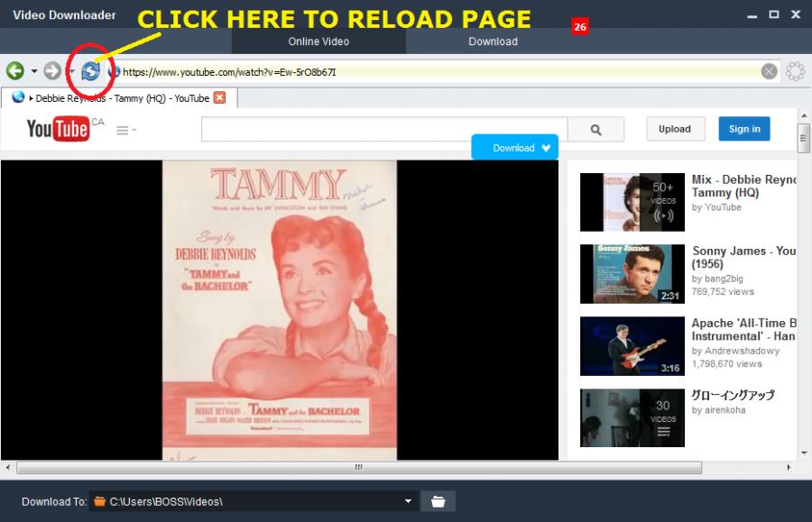The height and width of the screenshot is (522, 812).
Task: Click the 769,752 views text
Action: click(x=723, y=292)
